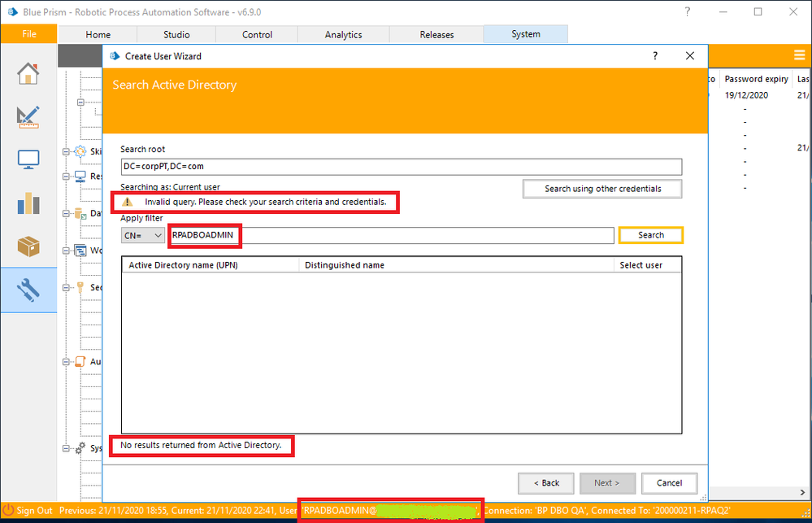Collapse the System tree node

point(67,448)
